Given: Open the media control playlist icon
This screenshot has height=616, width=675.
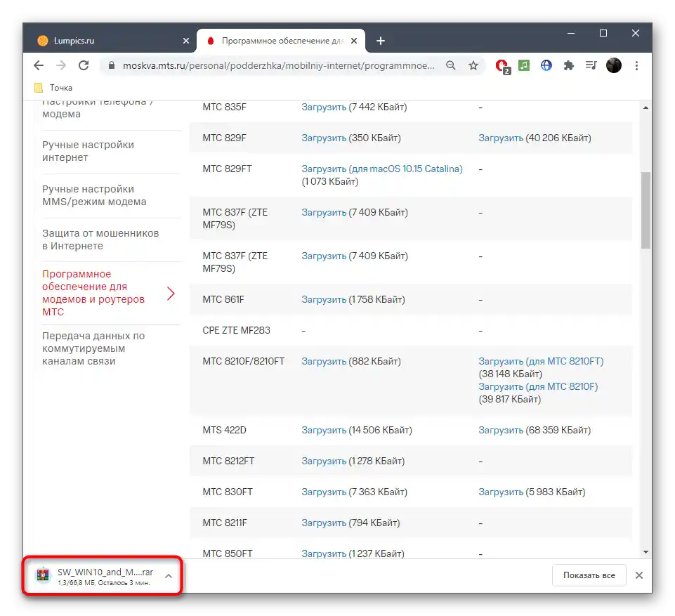Looking at the screenshot, I should [591, 65].
